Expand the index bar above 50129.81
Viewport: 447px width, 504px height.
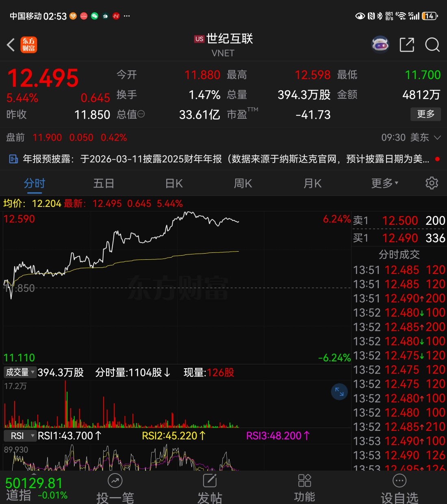coord(34,474)
